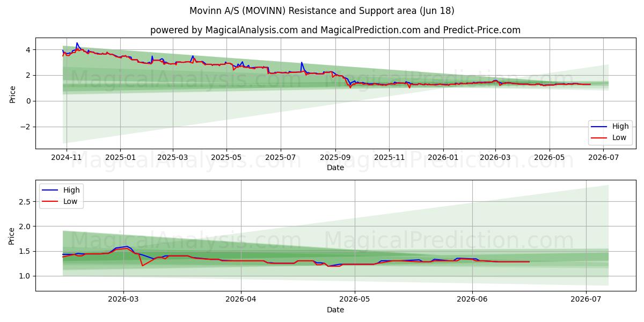Click the 2025-03 tick label on top chart

point(172,158)
